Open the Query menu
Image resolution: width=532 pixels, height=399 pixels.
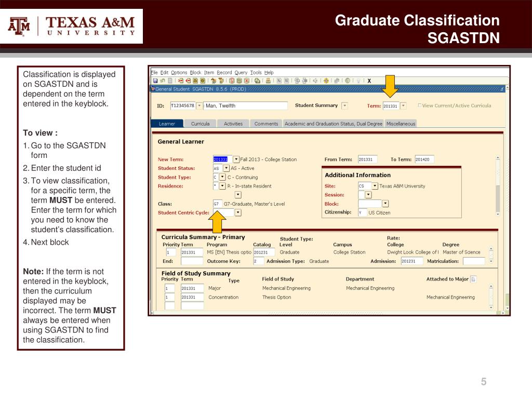coord(241,73)
